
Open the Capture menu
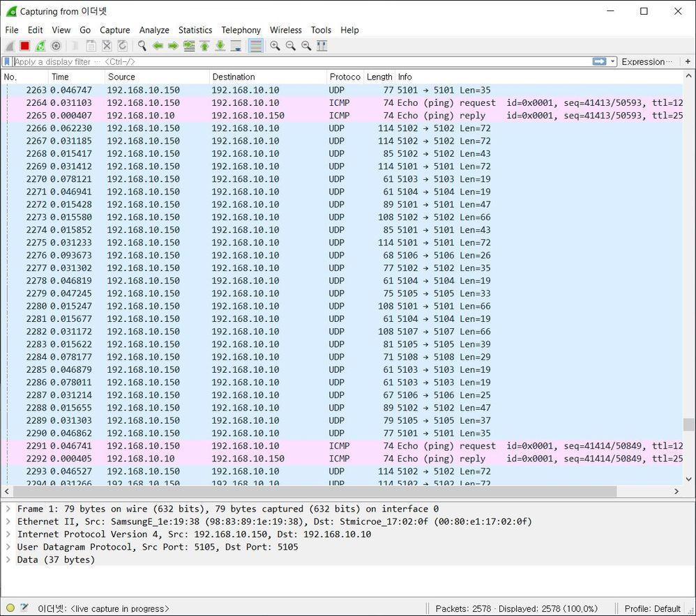[115, 30]
